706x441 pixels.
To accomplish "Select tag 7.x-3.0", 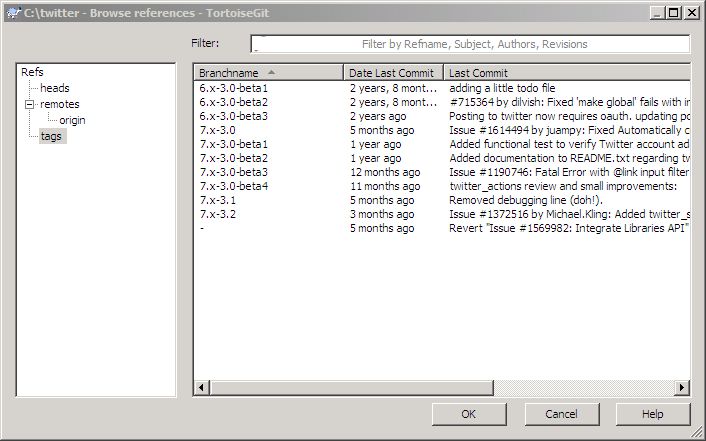I will [217, 130].
